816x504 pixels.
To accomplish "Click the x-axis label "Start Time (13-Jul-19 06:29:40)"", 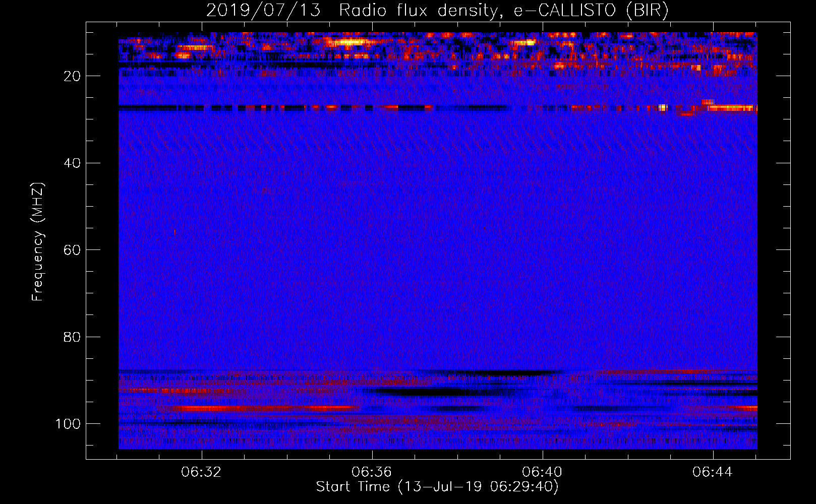I will tap(437, 487).
